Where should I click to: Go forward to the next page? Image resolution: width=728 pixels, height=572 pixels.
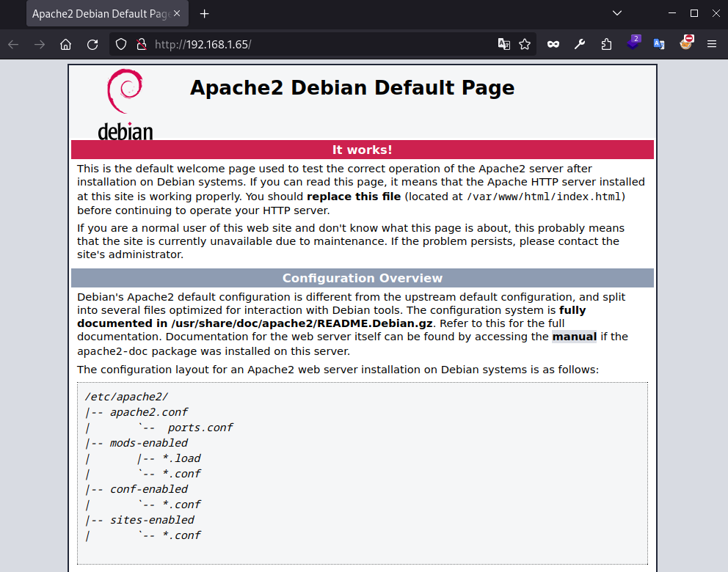click(x=40, y=45)
